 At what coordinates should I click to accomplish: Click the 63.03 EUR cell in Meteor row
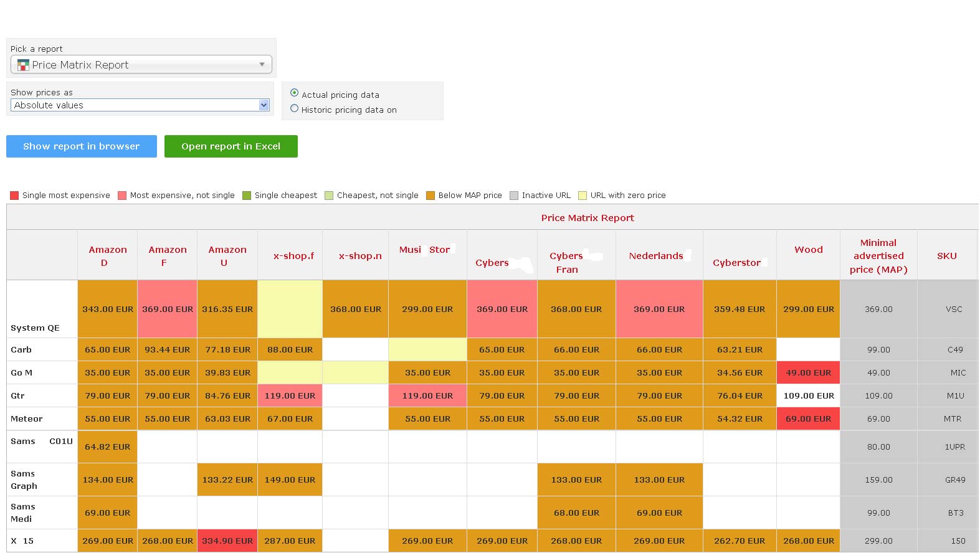[x=227, y=419]
